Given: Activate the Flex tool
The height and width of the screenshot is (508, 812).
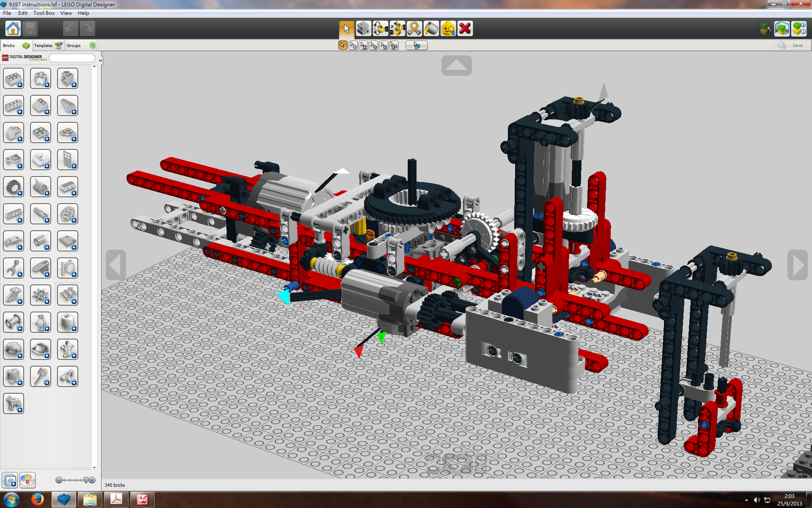Looking at the screenshot, I should tap(414, 29).
